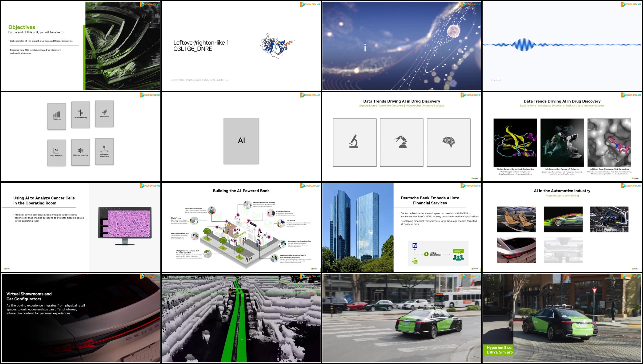This screenshot has width=643, height=364.
Task: Click the "AI in the Automotive Industry" title
Action: coord(562,191)
